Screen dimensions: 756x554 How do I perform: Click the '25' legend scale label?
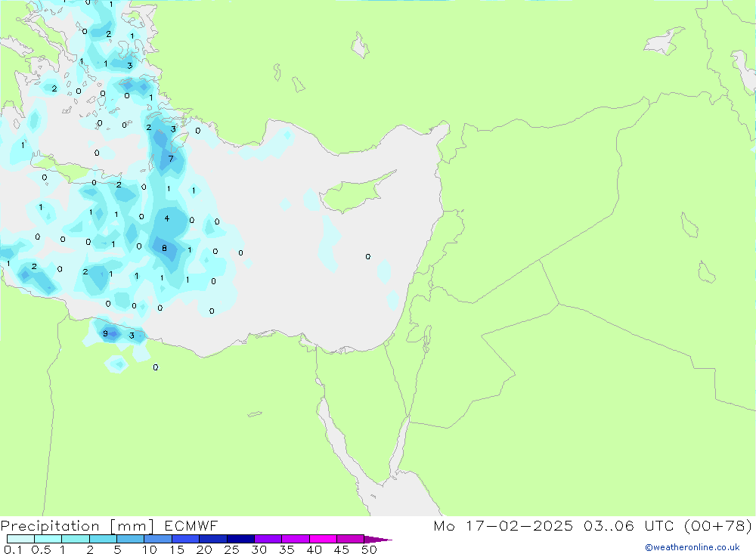click(232, 549)
